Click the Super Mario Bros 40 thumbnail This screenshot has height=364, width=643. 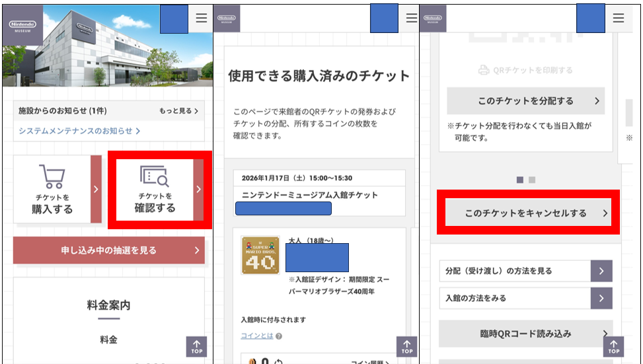click(260, 255)
